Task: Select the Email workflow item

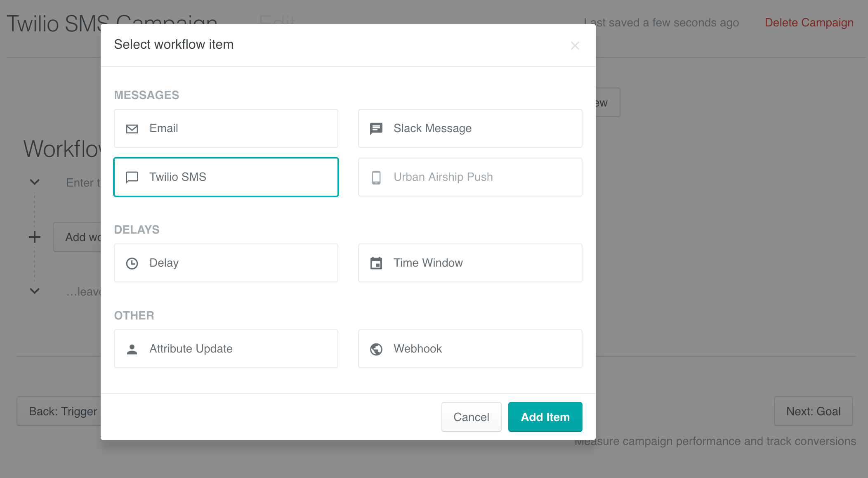Action: click(x=226, y=128)
